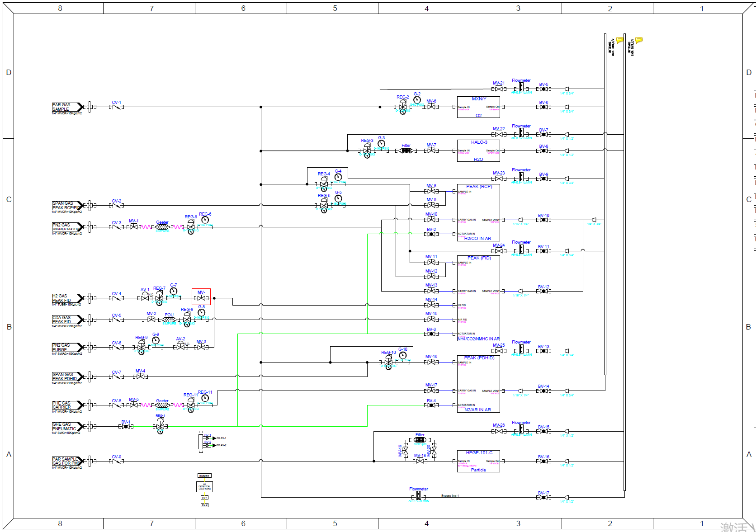Select the HPGP-101-C Particle block
The width and height of the screenshot is (756, 532).
[478, 461]
